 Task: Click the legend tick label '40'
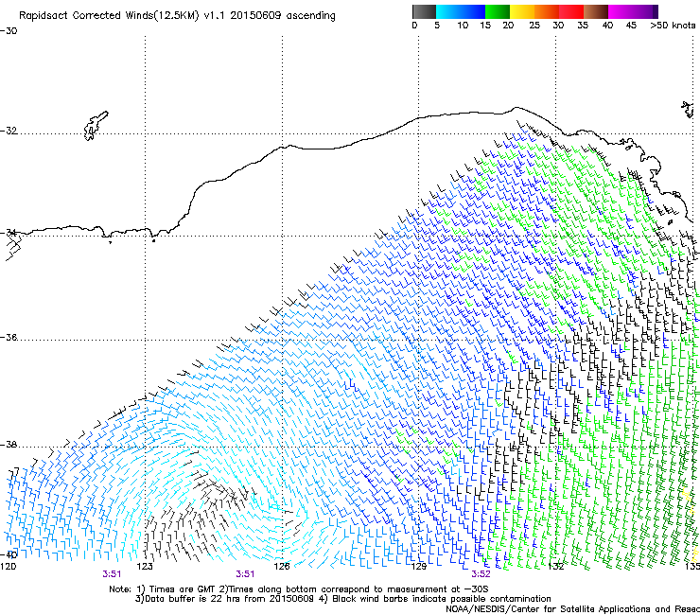(607, 26)
